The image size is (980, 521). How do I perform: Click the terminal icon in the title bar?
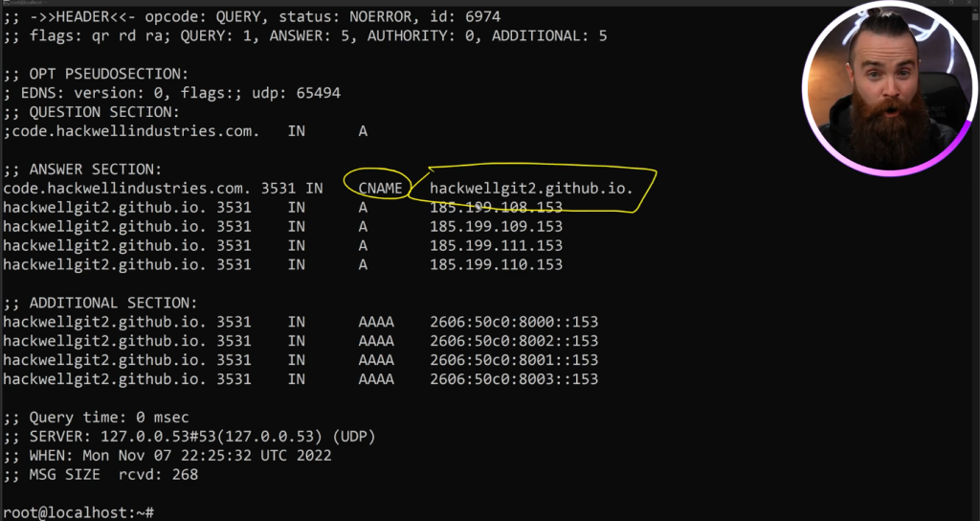[6, 3]
